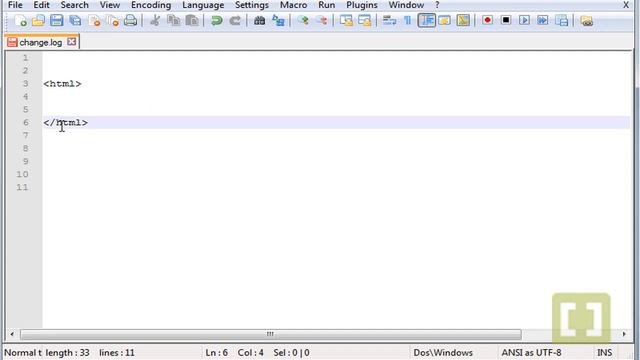Click the </html> text on line 6
The height and width of the screenshot is (360, 640).
[66, 122]
